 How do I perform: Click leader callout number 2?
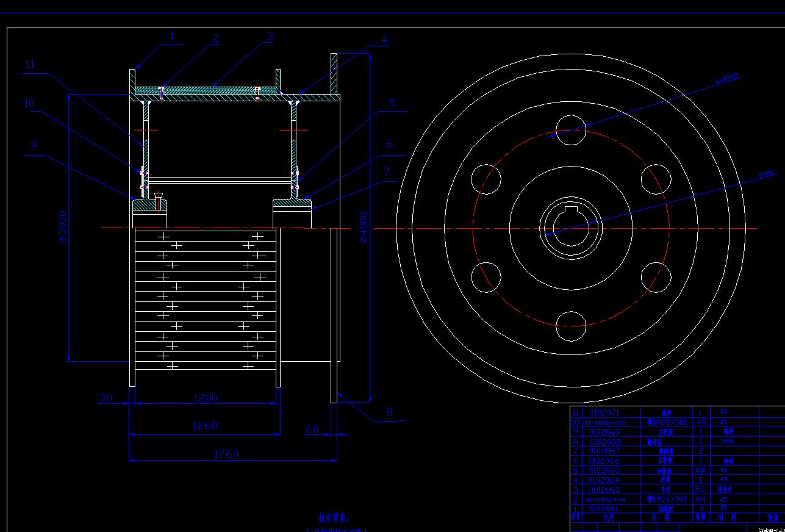215,38
